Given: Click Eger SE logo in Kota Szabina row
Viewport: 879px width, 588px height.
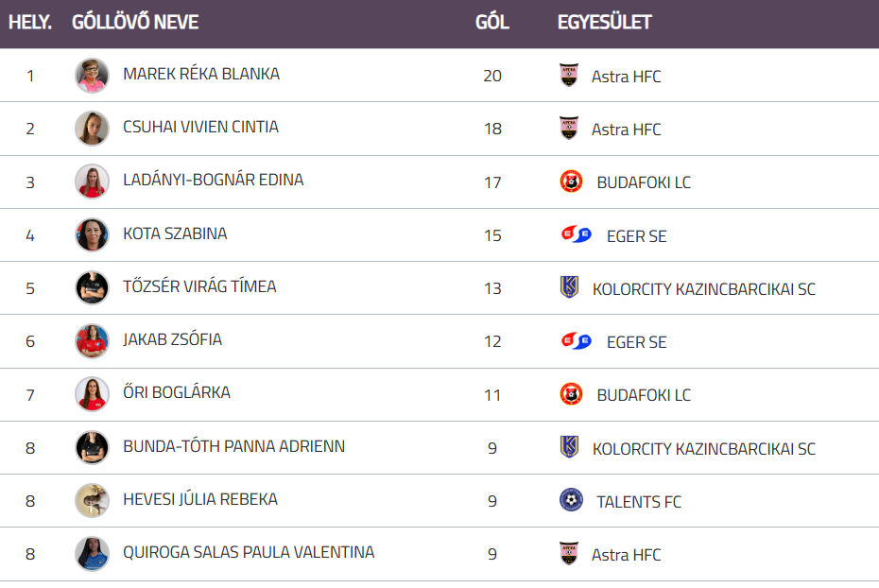Looking at the screenshot, I should pyautogui.click(x=576, y=234).
